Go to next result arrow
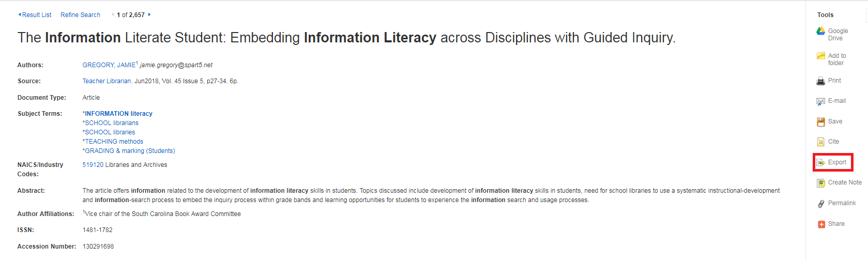 [x=149, y=14]
